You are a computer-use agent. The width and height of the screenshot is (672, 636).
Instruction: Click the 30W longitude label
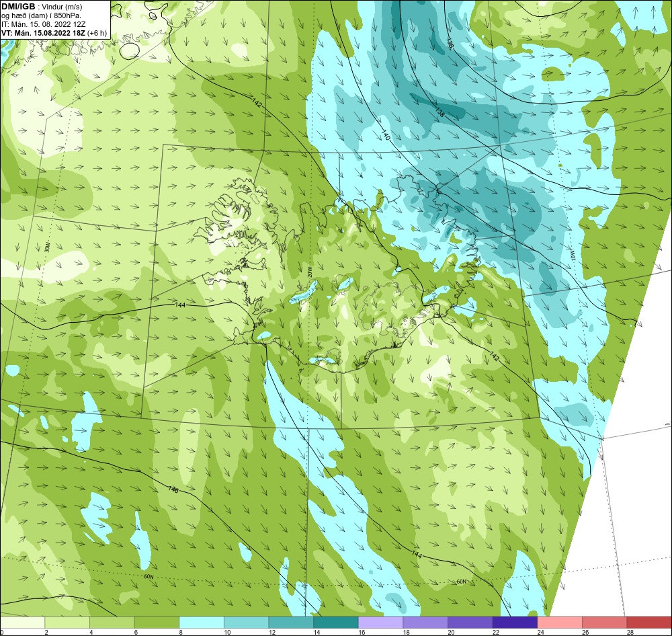click(47, 247)
